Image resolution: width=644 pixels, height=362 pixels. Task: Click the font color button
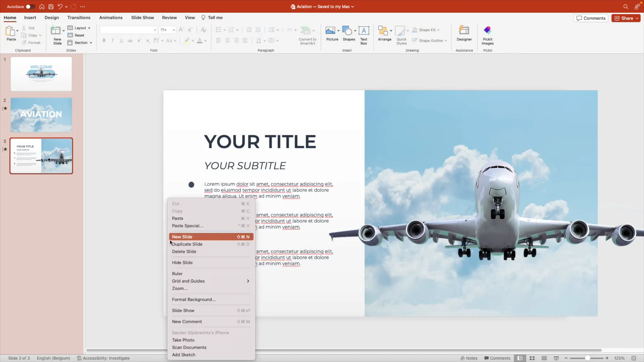200,41
